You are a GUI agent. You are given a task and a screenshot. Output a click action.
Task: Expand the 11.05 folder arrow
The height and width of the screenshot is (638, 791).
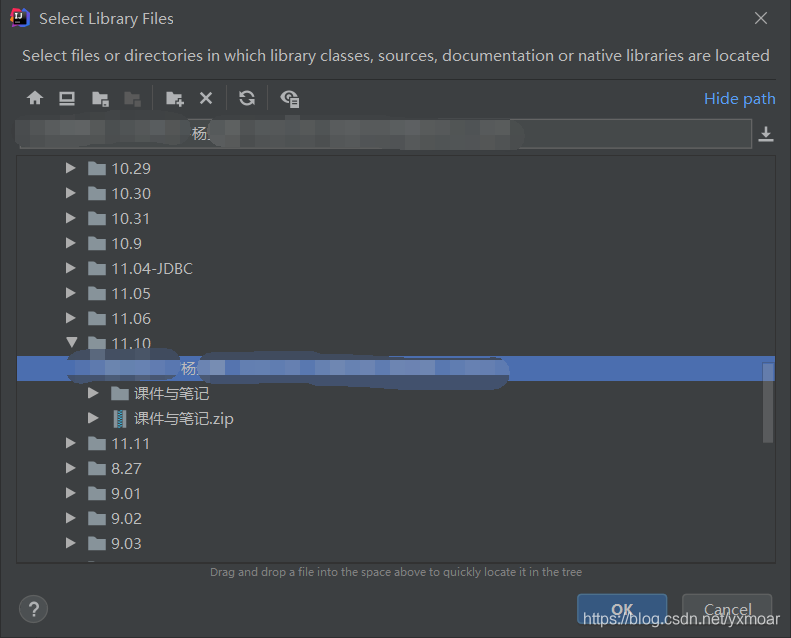pos(71,293)
